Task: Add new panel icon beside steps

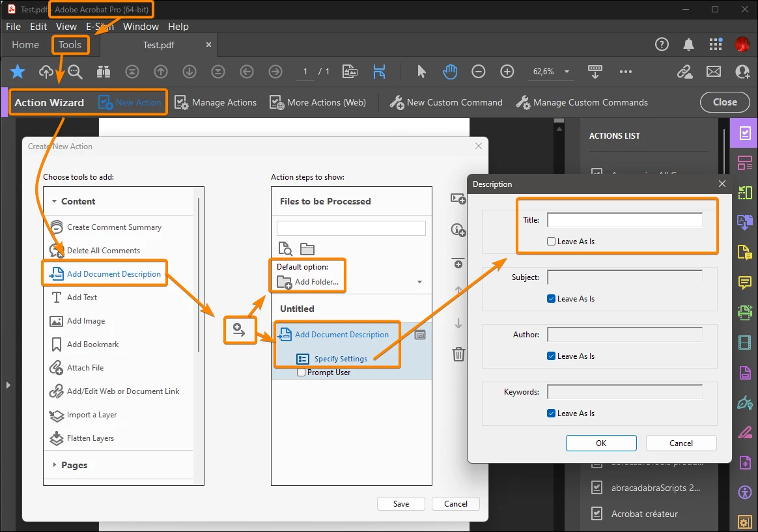Action: point(458,199)
